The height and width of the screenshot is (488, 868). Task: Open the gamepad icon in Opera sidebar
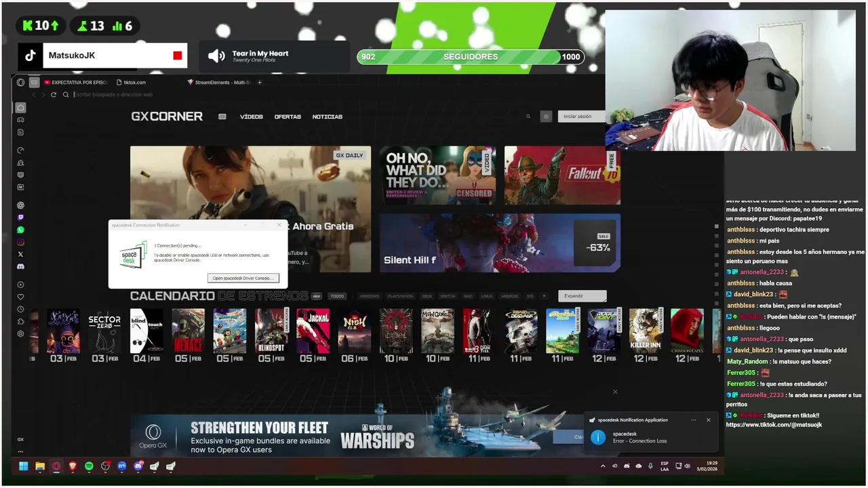click(21, 120)
